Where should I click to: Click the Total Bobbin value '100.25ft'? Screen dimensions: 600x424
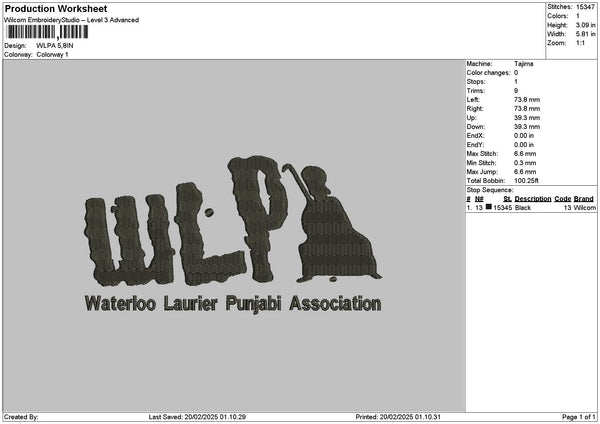pyautogui.click(x=526, y=181)
